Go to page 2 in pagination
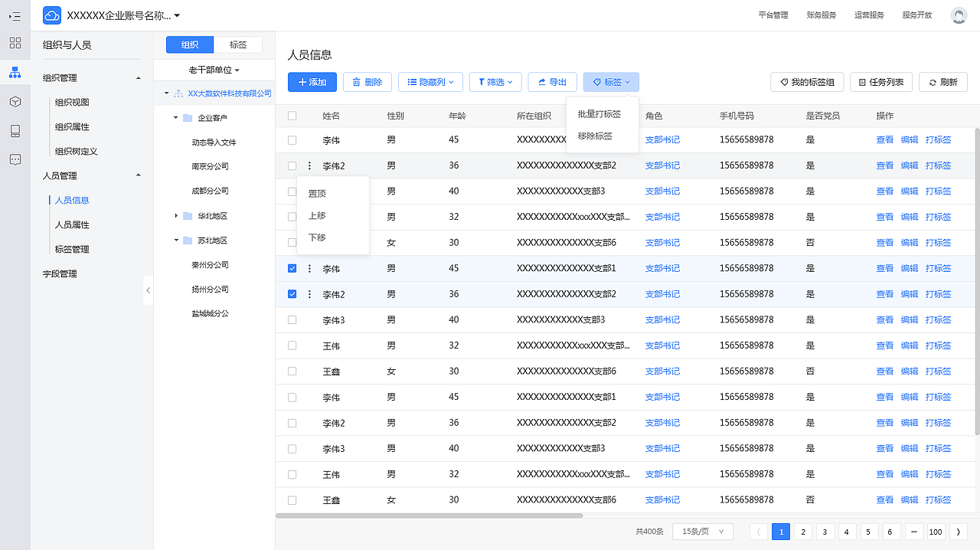980x550 pixels. pos(802,532)
